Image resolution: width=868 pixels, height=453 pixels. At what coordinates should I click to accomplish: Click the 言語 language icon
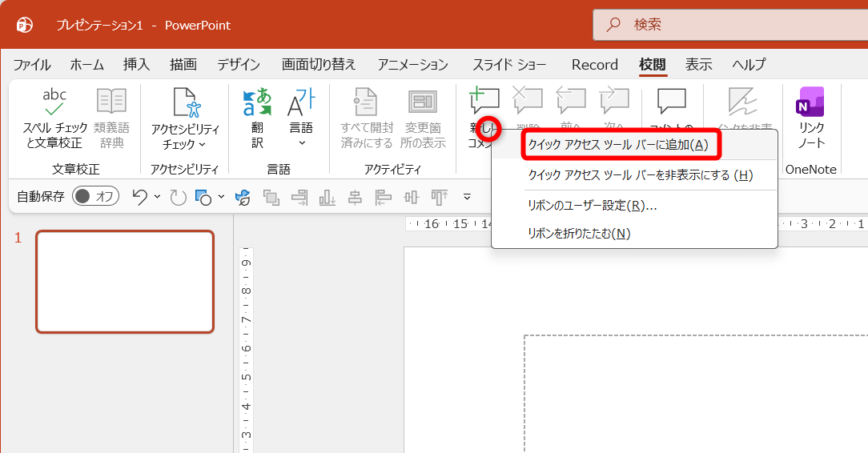point(301,103)
